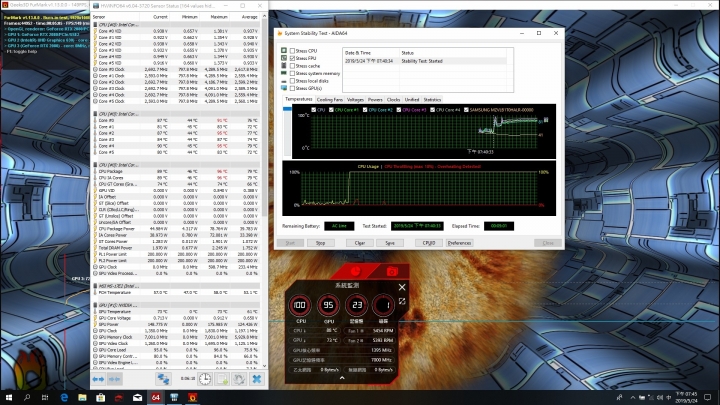720x405 pixels.
Task: Open notification center in system tray
Action: click(708, 398)
